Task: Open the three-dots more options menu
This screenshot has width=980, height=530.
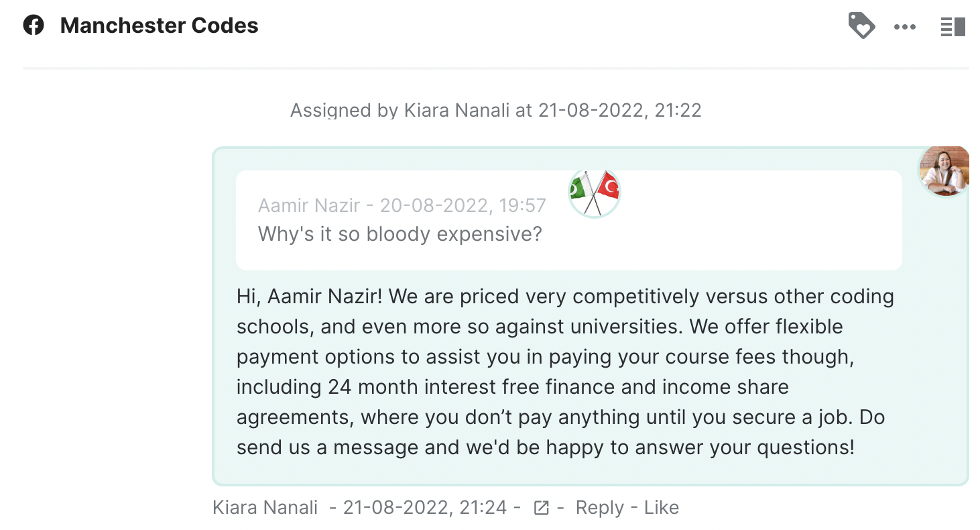Action: click(x=904, y=27)
